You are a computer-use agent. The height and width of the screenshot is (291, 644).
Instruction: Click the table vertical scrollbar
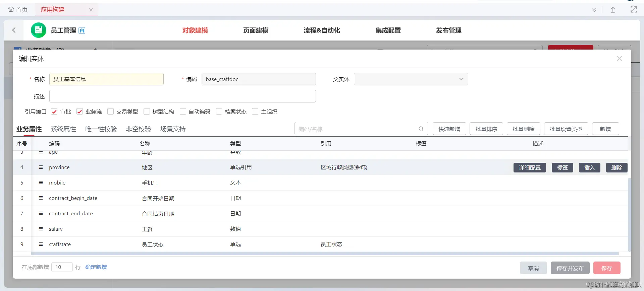pyautogui.click(x=629, y=214)
